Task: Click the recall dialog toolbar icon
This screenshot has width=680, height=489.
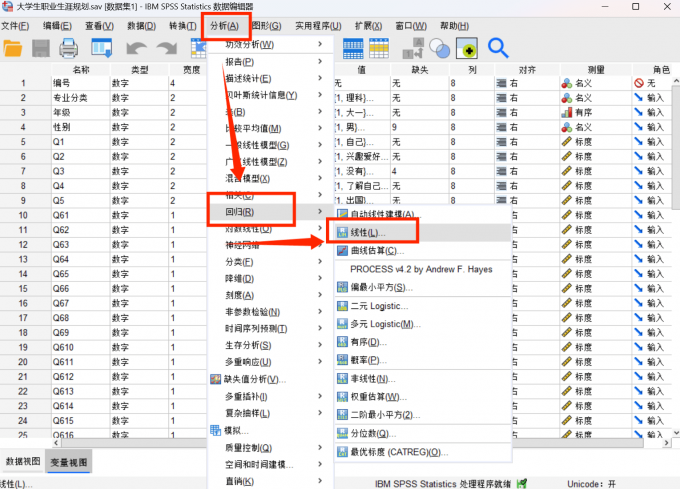Action: (101, 48)
